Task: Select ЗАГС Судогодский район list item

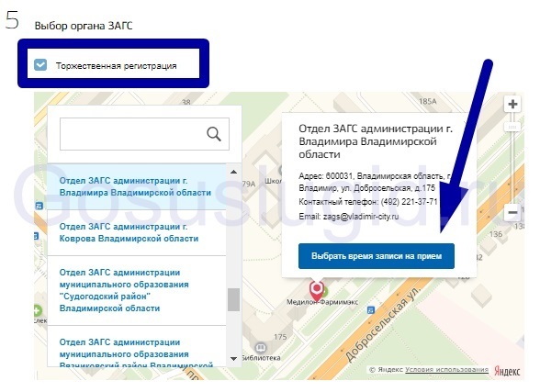Action: [137, 290]
